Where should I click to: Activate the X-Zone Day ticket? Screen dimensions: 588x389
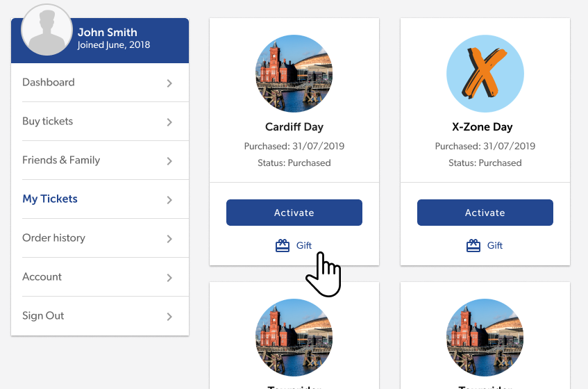(485, 213)
